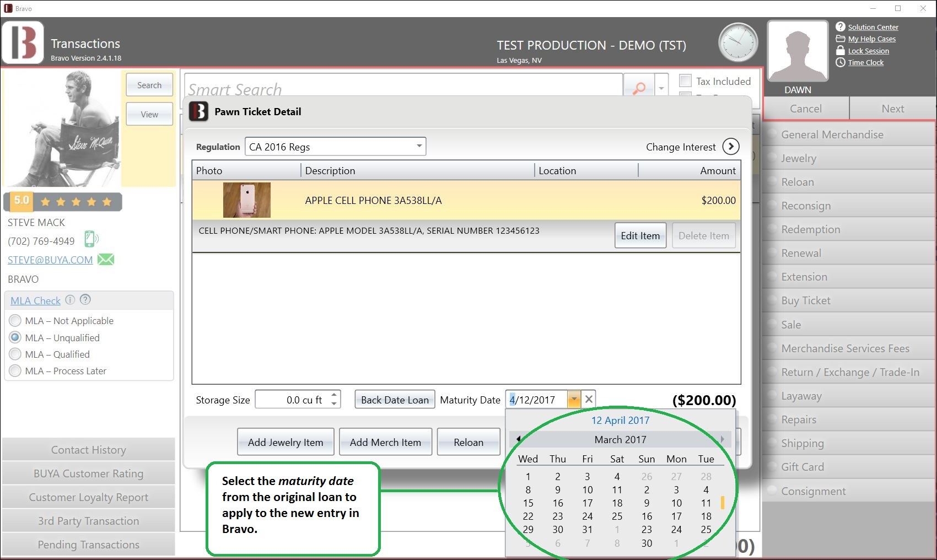Select Renewal in the side menu

(850, 253)
